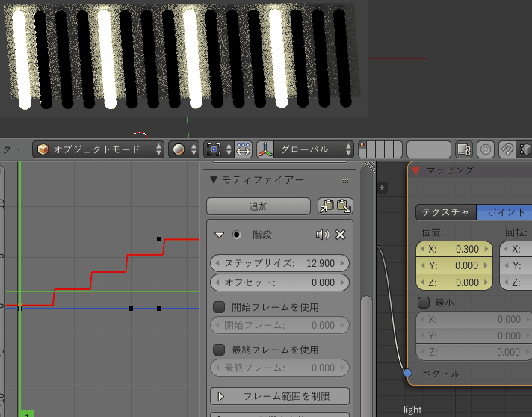Remove the 階段 modifier with X
Screen dimensions: 532x417
340,235
